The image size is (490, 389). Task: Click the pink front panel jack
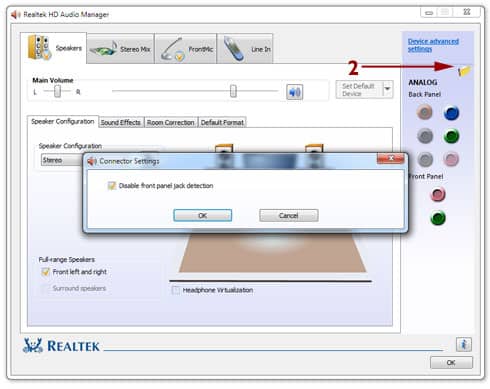click(x=438, y=194)
